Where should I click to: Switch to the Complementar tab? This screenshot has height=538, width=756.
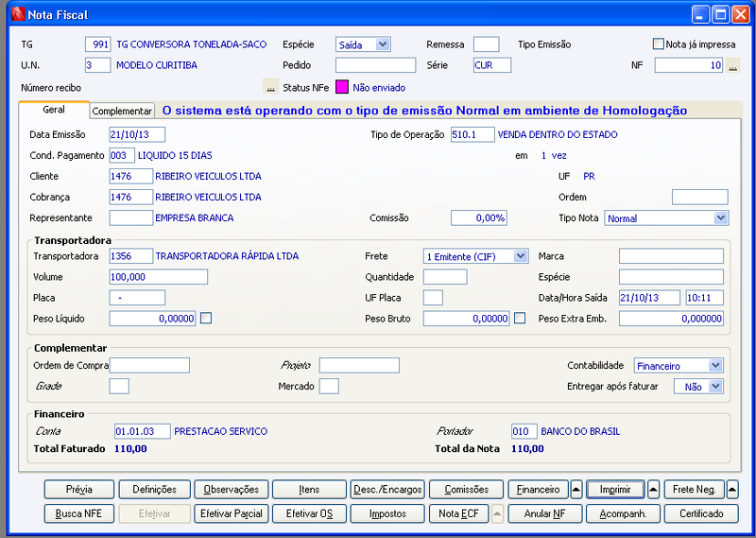[x=122, y=111]
